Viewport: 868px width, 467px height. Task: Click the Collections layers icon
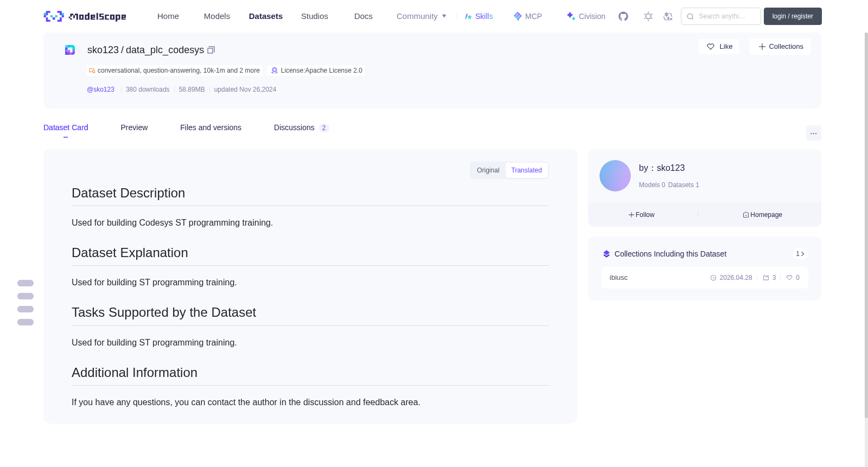(607, 254)
